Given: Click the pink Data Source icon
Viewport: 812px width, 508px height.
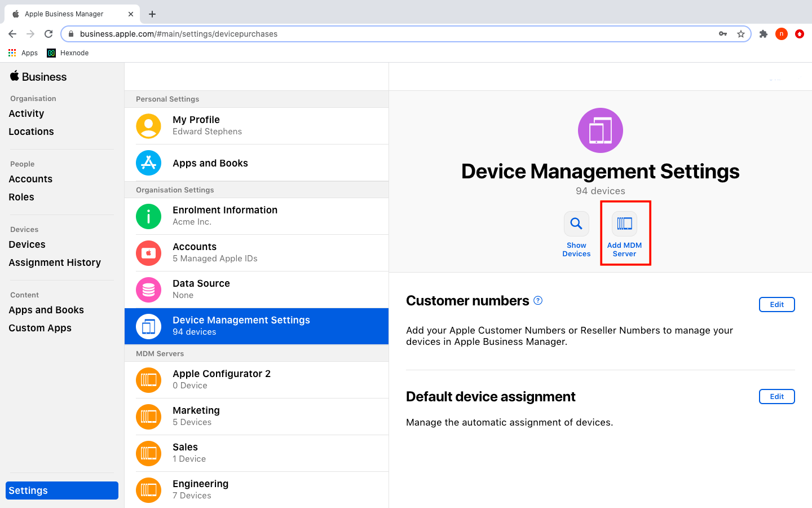Looking at the screenshot, I should (148, 290).
